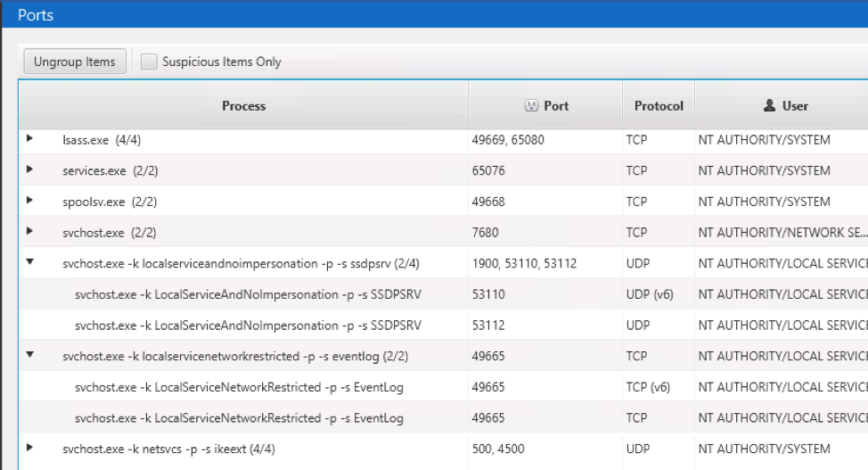
Task: Expand the svchost.exe (2/2) group
Action: pos(30,231)
